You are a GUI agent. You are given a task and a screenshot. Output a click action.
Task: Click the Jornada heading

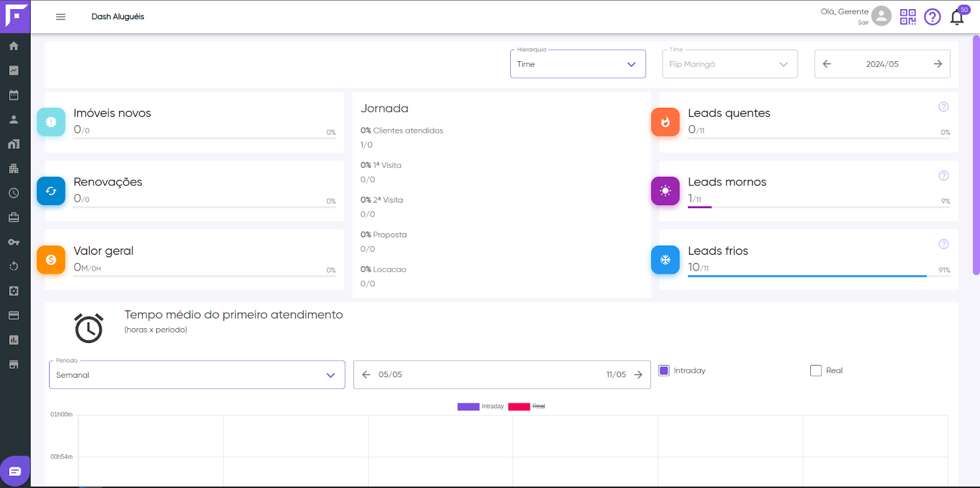[384, 108]
